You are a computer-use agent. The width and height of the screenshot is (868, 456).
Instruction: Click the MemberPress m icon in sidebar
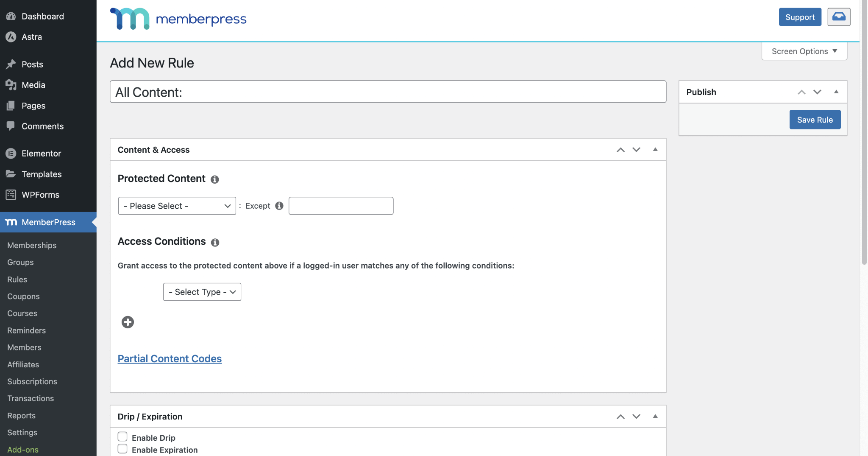(11, 222)
